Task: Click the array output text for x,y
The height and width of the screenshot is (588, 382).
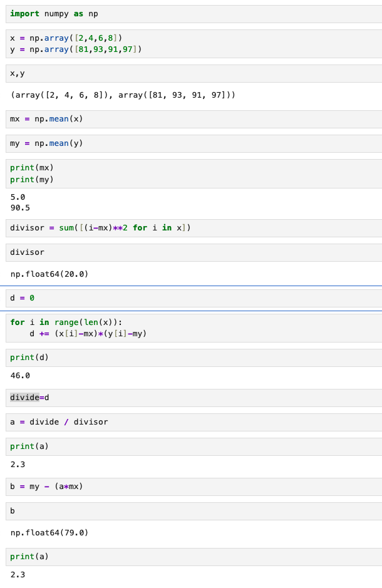Action: [123, 95]
